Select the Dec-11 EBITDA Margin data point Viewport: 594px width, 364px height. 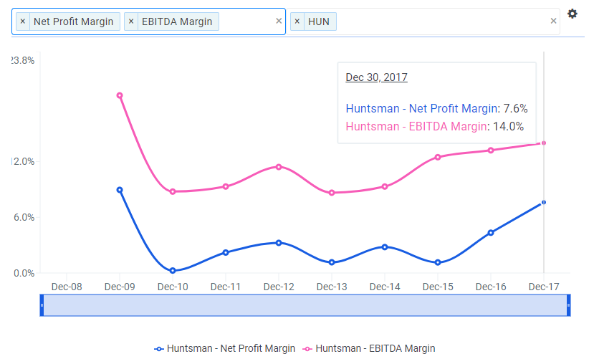pos(226,186)
